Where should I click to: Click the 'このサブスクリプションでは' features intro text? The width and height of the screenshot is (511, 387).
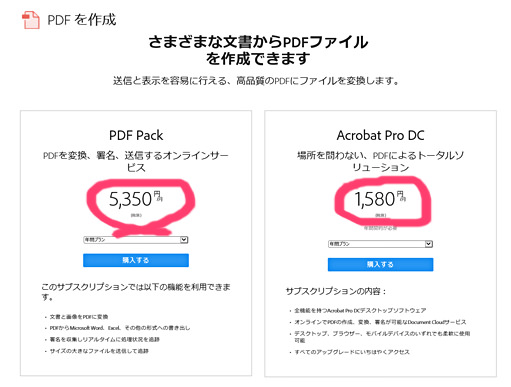(136, 292)
